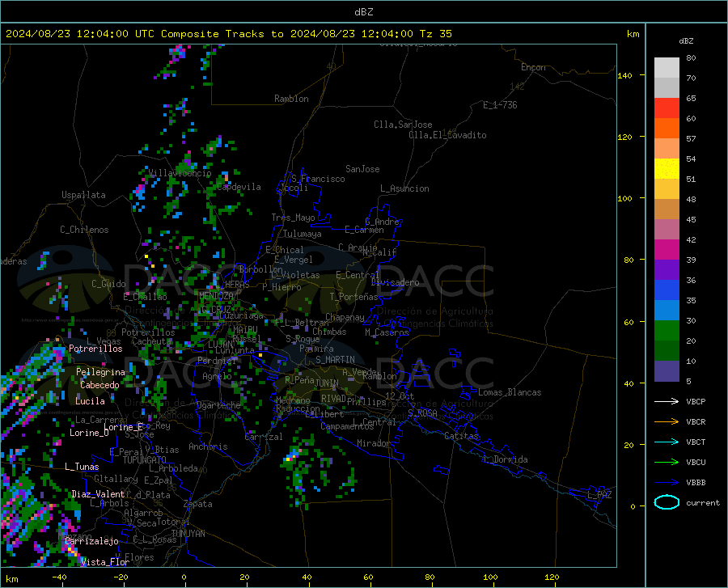This screenshot has height=588, width=728.
Task: Click the cyan 'current' ellipse legend icon
Action: [x=667, y=502]
